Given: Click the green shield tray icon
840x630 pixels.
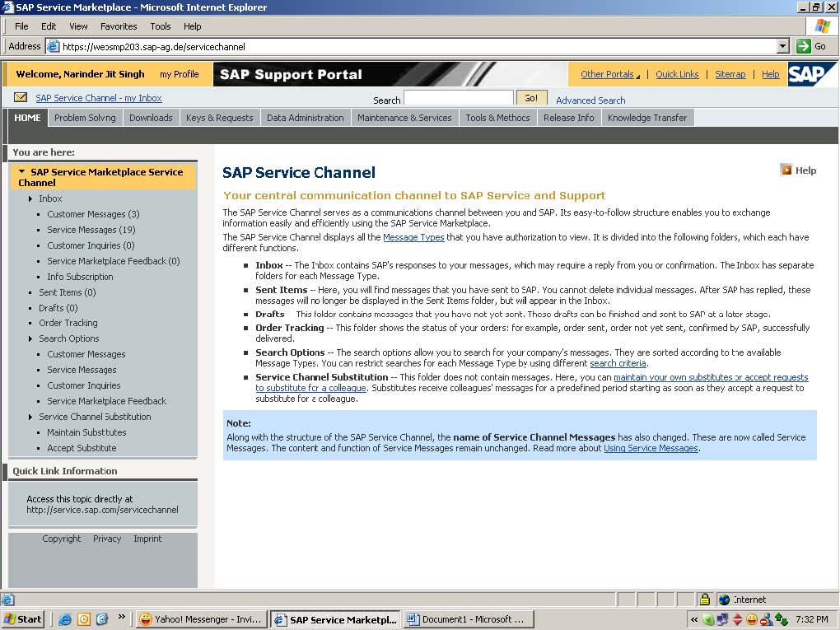Looking at the screenshot, I should 708,620.
